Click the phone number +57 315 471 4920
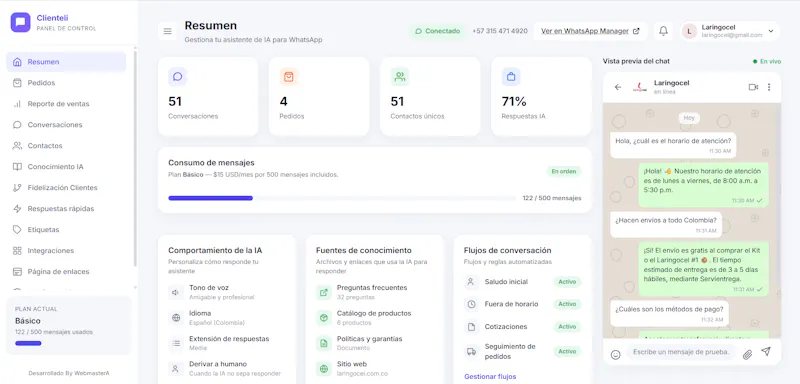The height and width of the screenshot is (384, 800). 500,31
